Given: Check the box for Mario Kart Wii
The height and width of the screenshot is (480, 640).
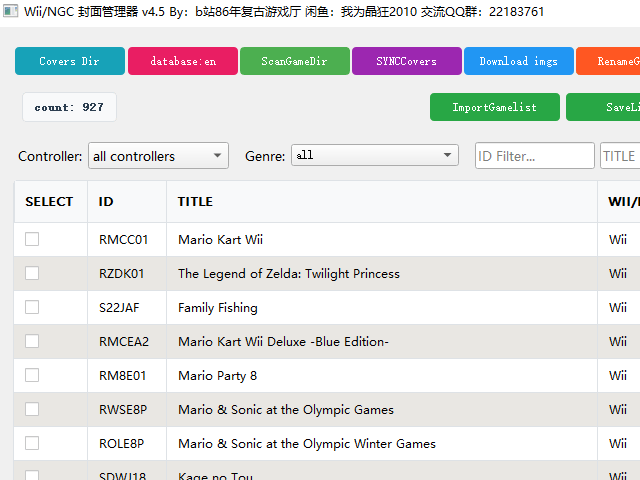Looking at the screenshot, I should [32, 239].
